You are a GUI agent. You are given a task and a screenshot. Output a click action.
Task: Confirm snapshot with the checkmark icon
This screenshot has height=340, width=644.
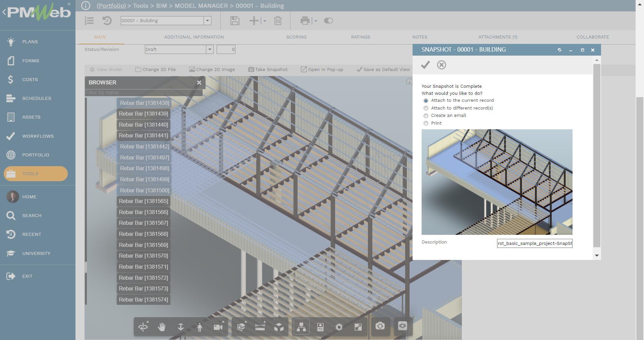click(x=425, y=65)
